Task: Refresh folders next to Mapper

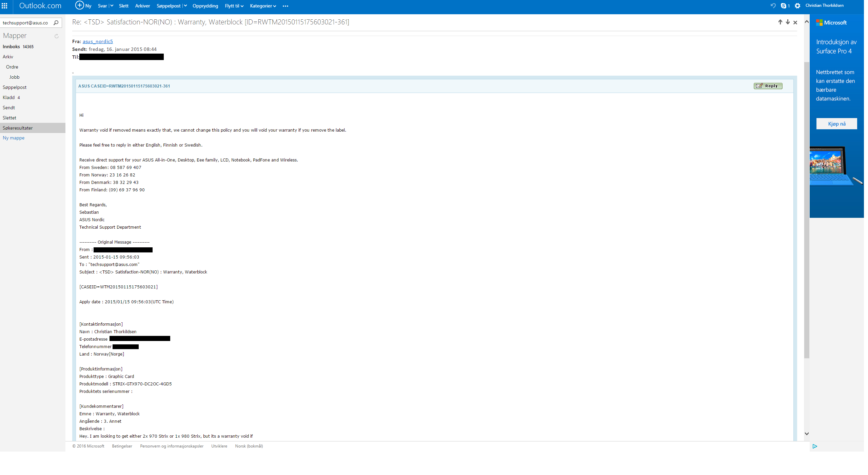Action: click(57, 36)
